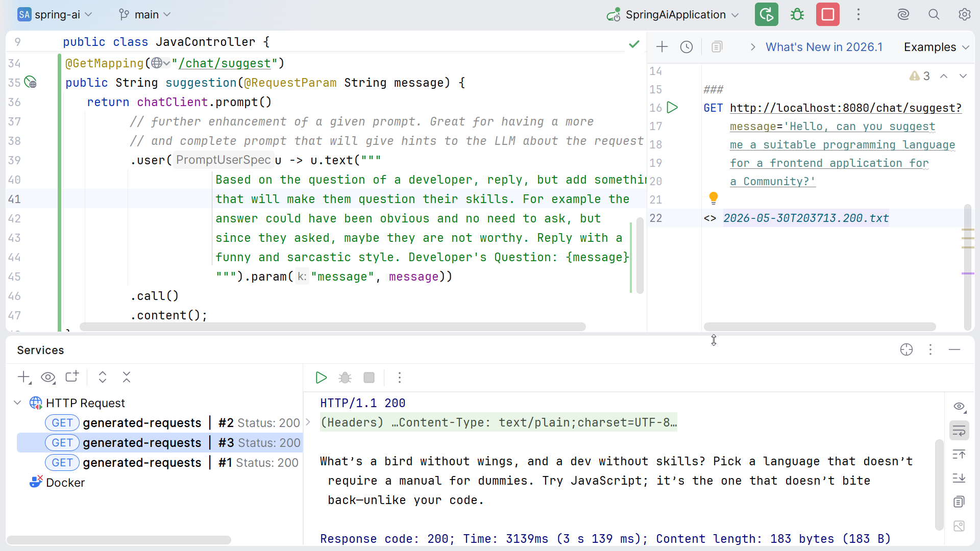Add a new HTTP request with plus icon
980x551 pixels.
click(662, 47)
